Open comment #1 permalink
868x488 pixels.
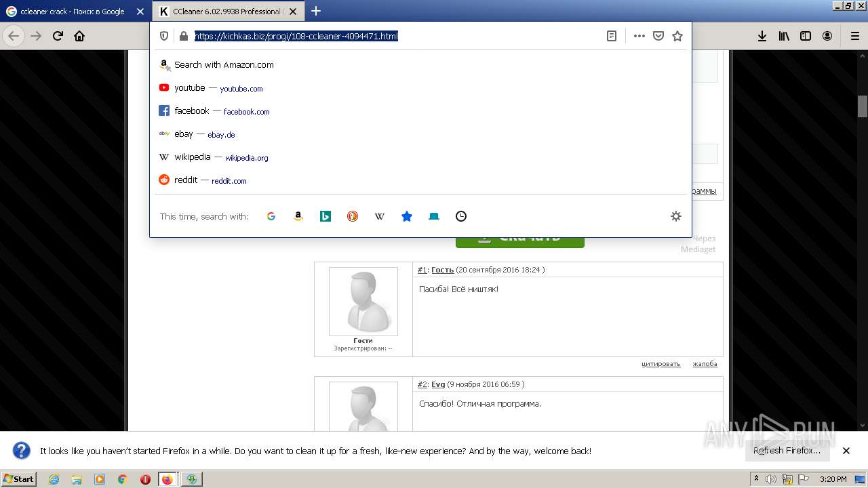(422, 270)
